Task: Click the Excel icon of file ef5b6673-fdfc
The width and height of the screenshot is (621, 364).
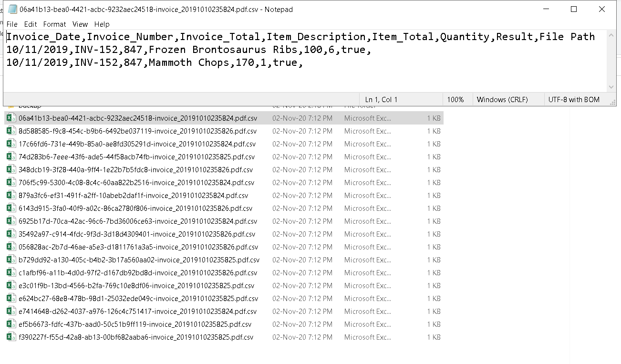Action: [x=11, y=324]
